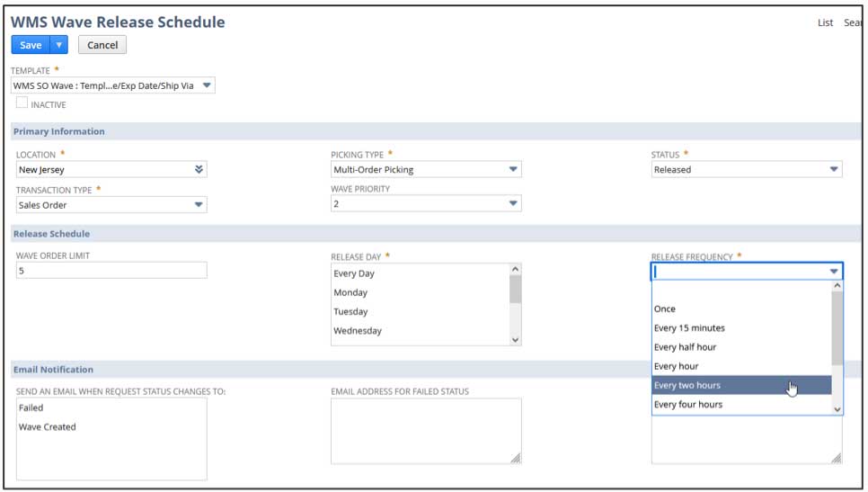The image size is (868, 492).
Task: Enable the Inactive checkbox
Action: coord(22,103)
